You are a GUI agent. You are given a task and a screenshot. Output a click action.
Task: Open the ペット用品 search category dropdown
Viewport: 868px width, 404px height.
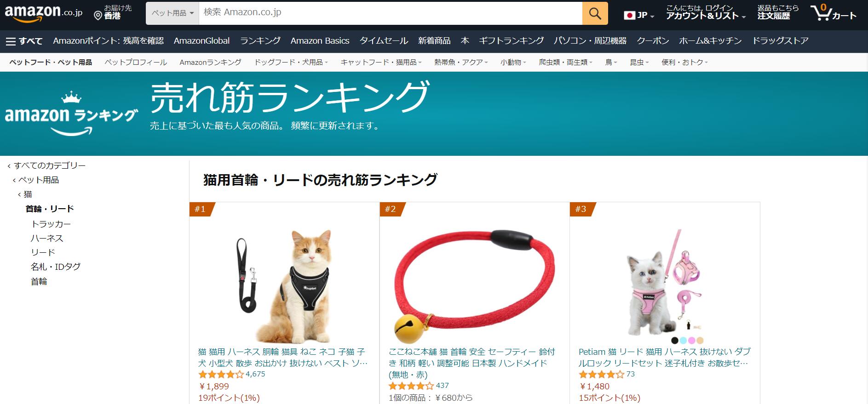172,13
